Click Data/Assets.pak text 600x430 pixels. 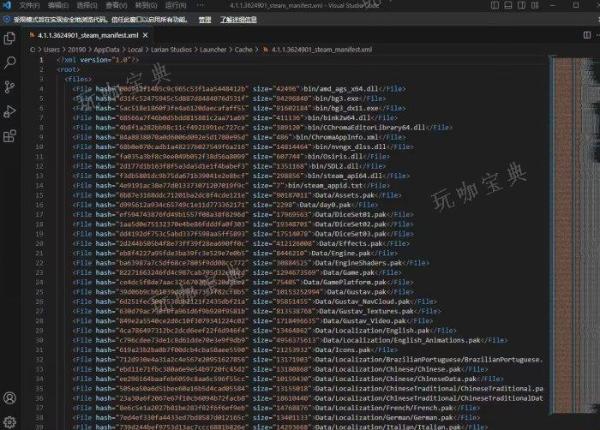pyautogui.click(x=344, y=195)
